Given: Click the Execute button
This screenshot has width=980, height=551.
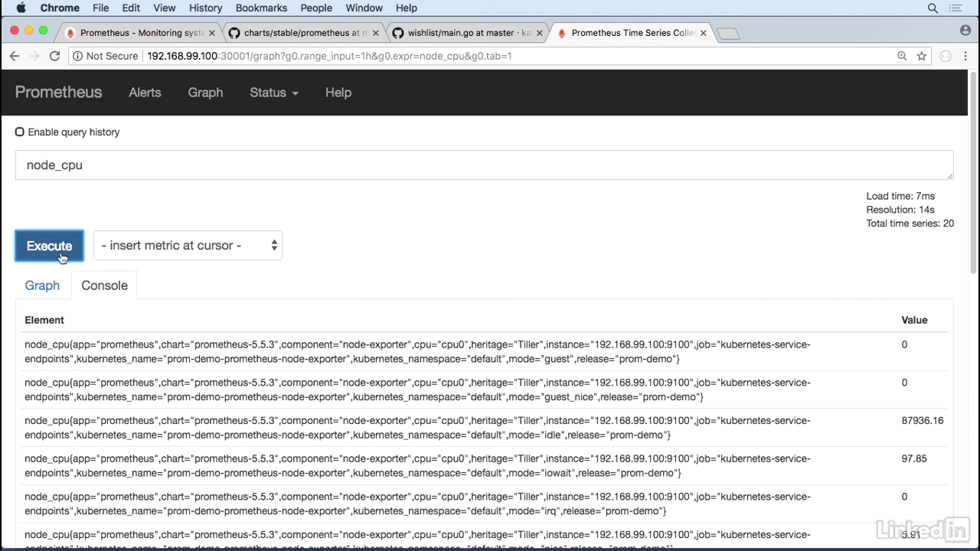Looking at the screenshot, I should pyautogui.click(x=49, y=246).
